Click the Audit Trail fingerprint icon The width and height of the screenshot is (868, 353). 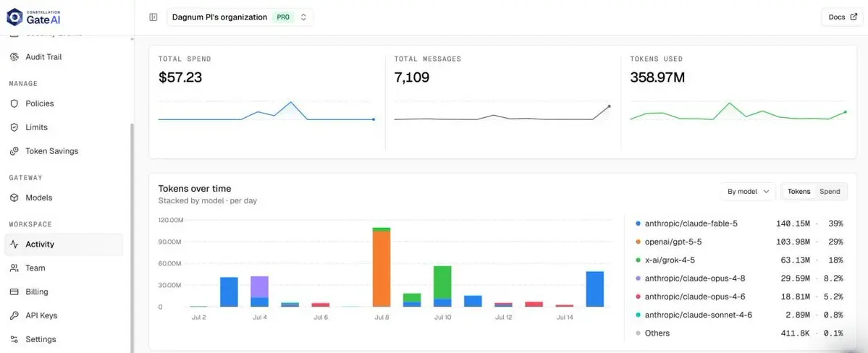point(14,57)
